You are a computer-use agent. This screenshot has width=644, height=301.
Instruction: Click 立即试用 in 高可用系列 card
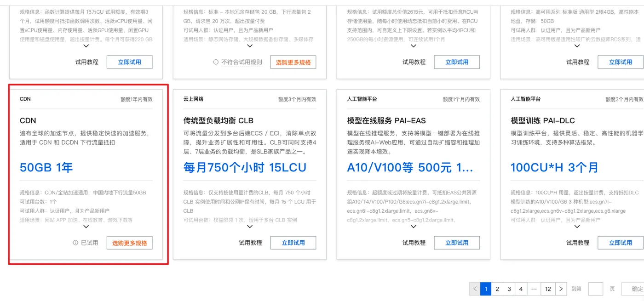[621, 62]
